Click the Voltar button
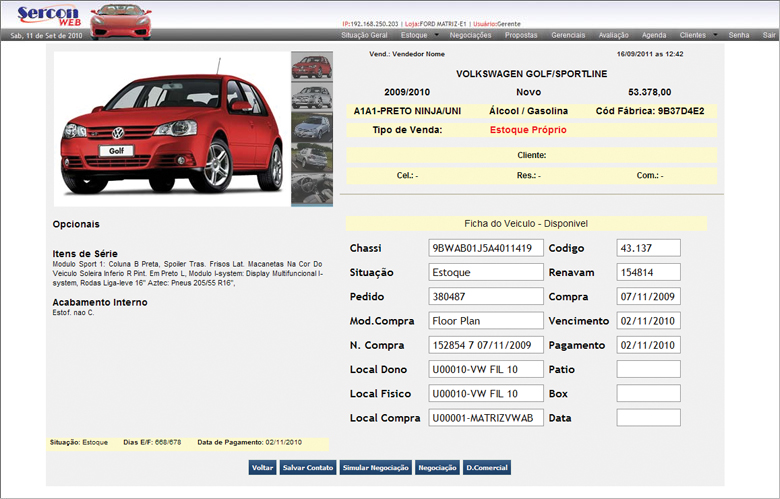The image size is (780, 499). (262, 468)
